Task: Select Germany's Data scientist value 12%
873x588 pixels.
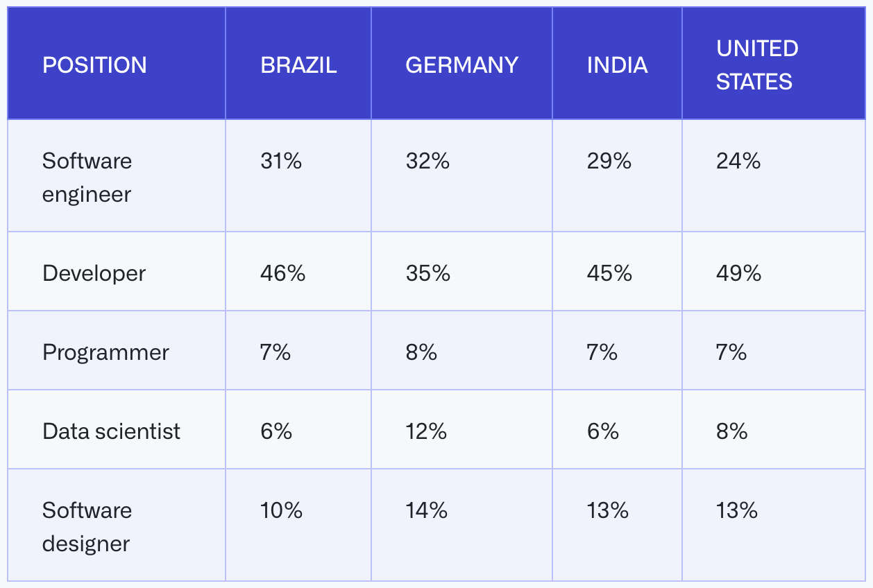Action: click(426, 431)
